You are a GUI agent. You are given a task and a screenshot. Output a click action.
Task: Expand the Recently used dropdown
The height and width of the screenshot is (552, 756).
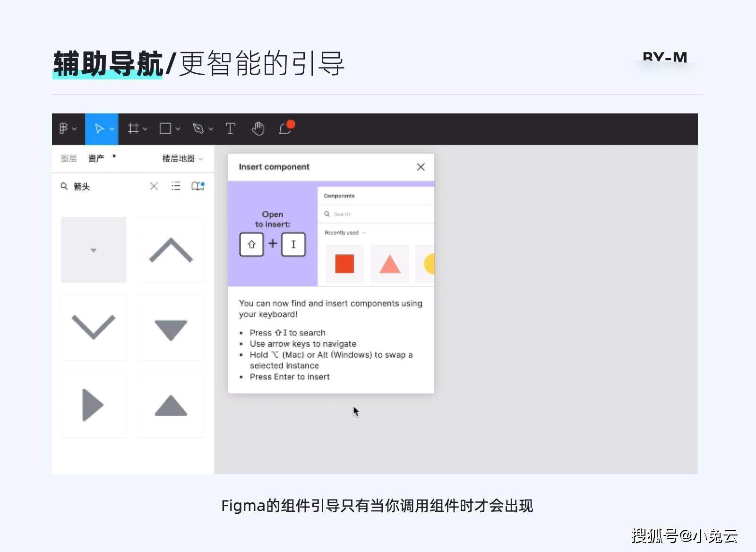(345, 233)
